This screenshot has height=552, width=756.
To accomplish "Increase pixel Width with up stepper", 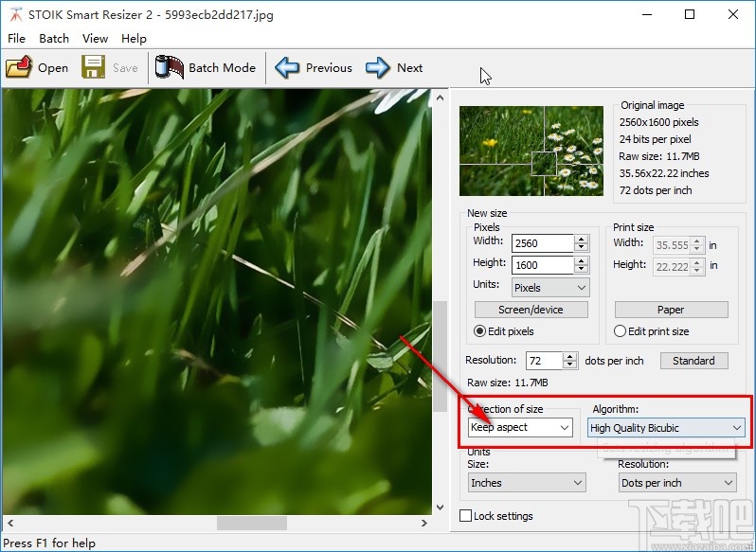I will [x=582, y=239].
